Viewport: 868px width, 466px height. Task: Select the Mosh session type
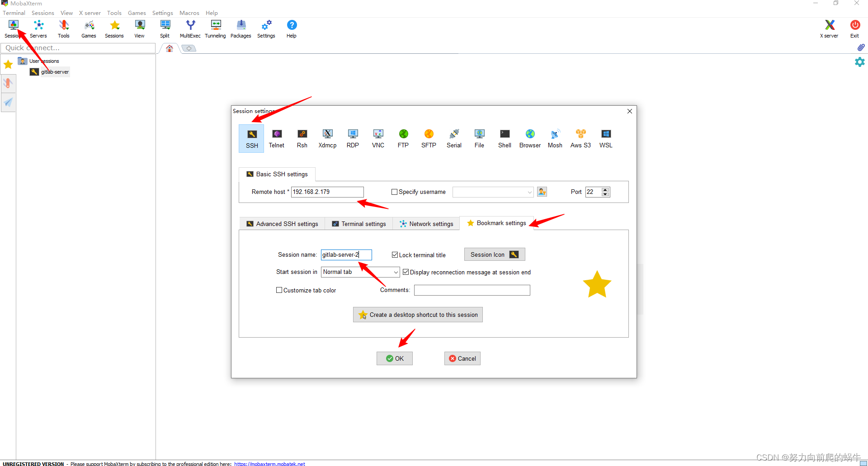pyautogui.click(x=555, y=139)
